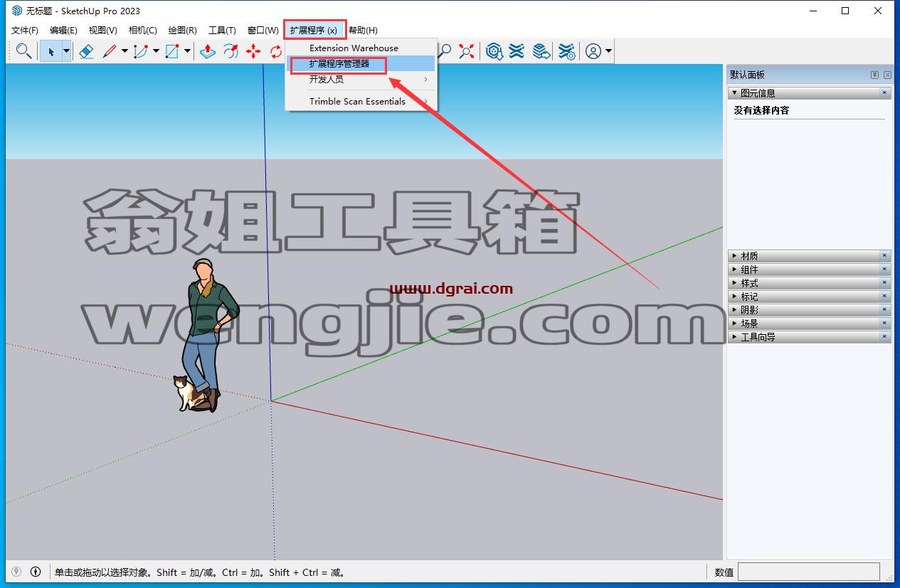The image size is (900, 588).
Task: Select the Eraser tool
Action: 86,51
